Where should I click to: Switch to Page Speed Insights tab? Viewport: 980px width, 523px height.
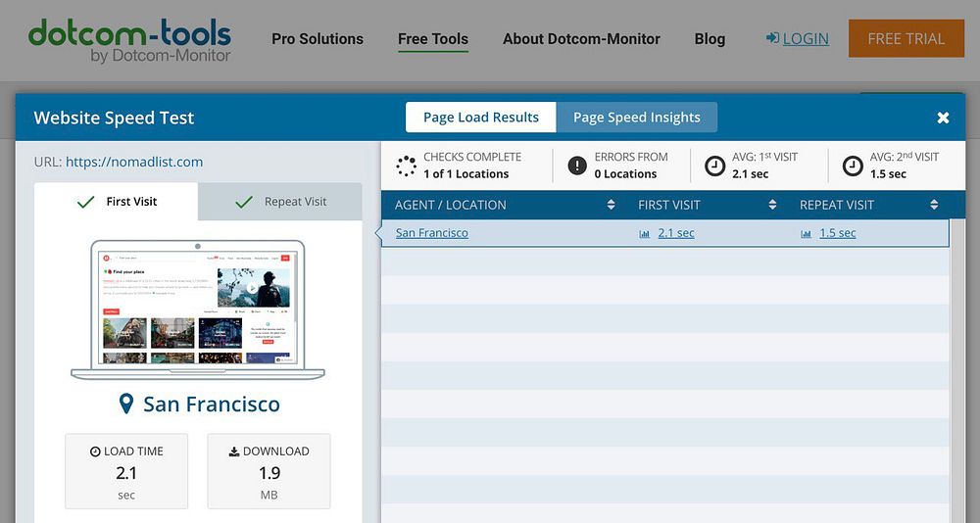tap(637, 118)
